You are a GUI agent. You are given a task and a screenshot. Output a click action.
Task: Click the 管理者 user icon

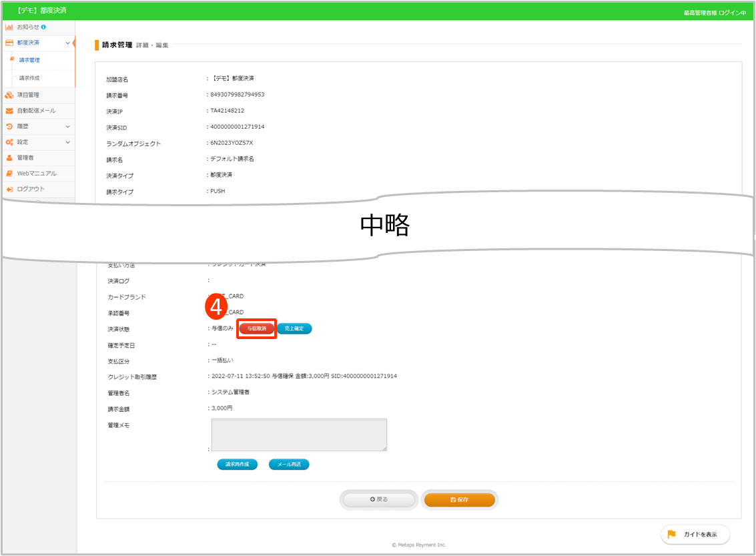click(x=9, y=158)
